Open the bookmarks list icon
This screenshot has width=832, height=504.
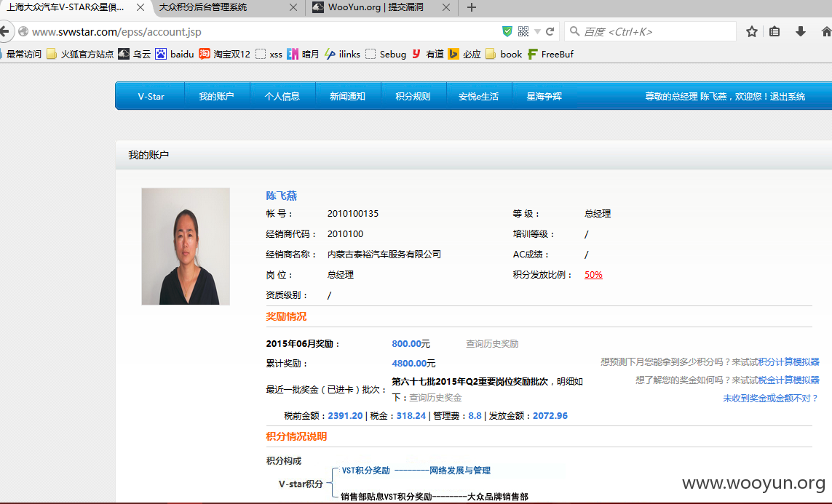click(x=774, y=32)
